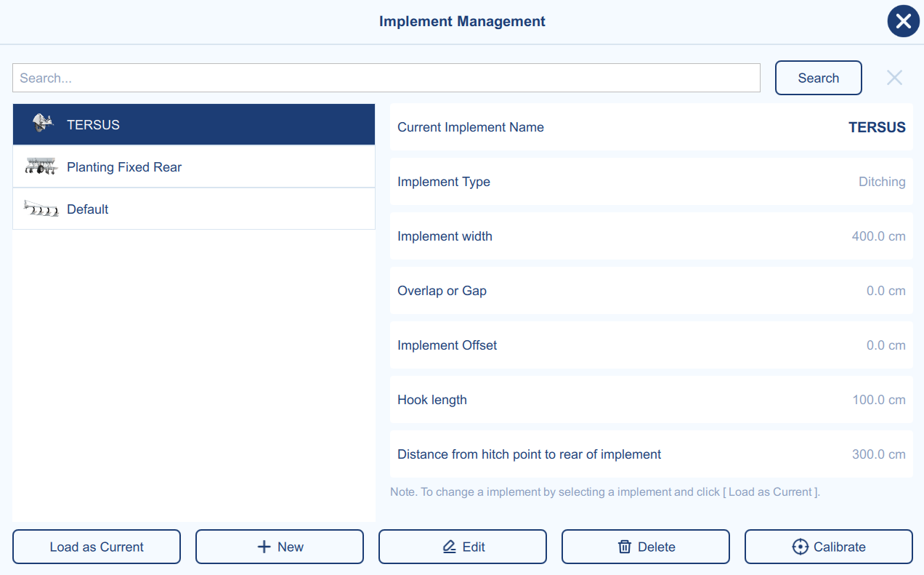Click the Default plow implement icon
924x575 pixels.
click(41, 209)
